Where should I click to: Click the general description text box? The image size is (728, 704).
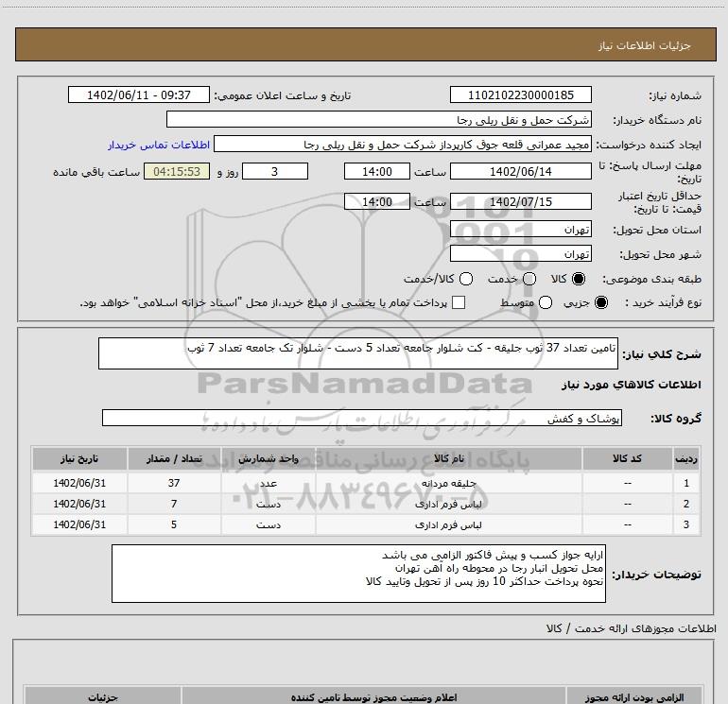click(358, 353)
